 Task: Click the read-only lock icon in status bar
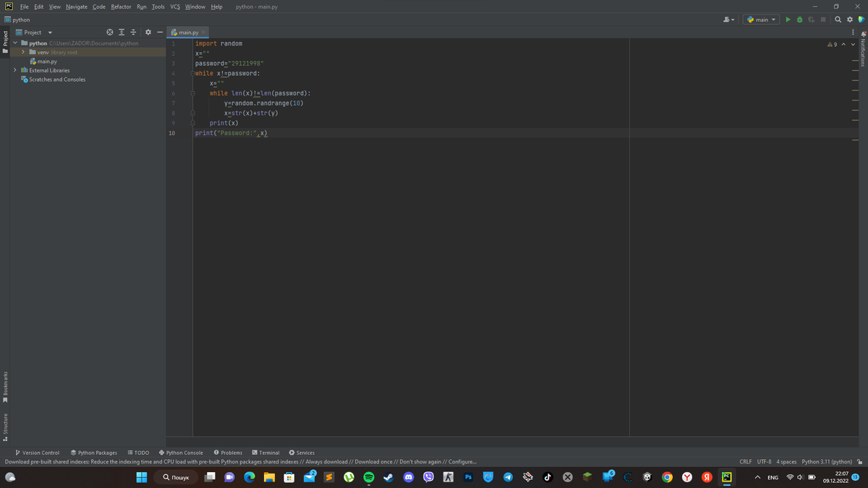point(860,461)
